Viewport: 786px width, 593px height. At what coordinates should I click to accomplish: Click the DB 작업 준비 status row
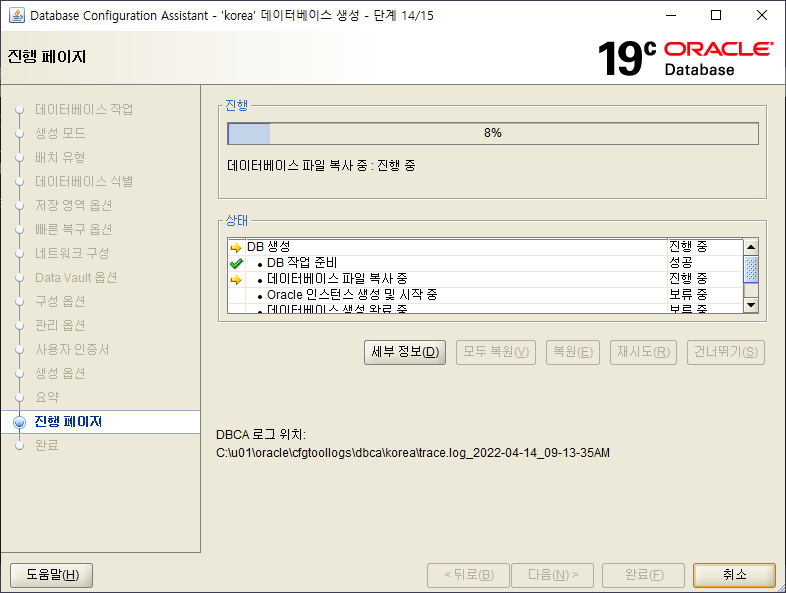click(485, 263)
